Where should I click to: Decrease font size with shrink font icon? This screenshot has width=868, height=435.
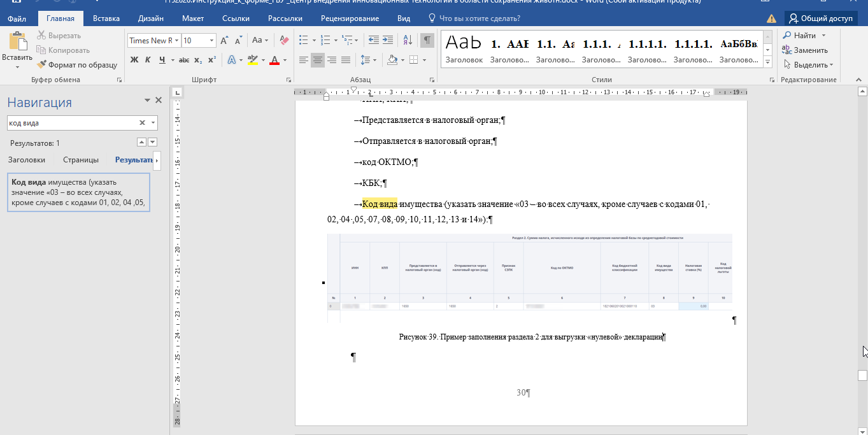[x=238, y=40]
